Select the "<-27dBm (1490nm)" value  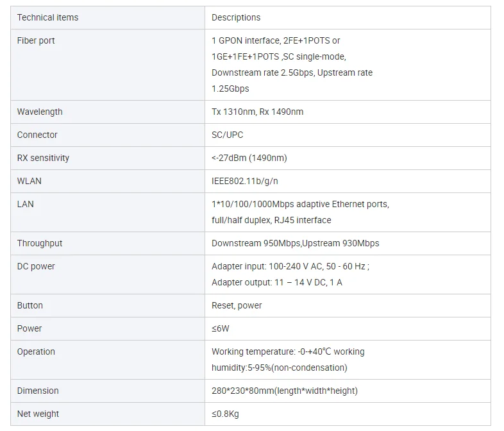249,158
